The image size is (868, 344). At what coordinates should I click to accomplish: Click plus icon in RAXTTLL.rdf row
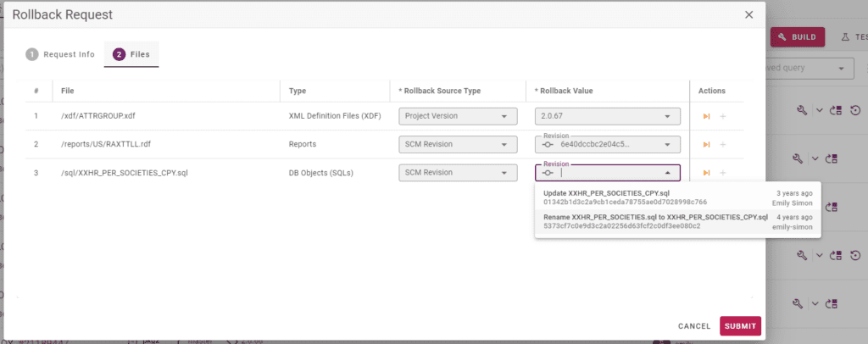tap(722, 144)
